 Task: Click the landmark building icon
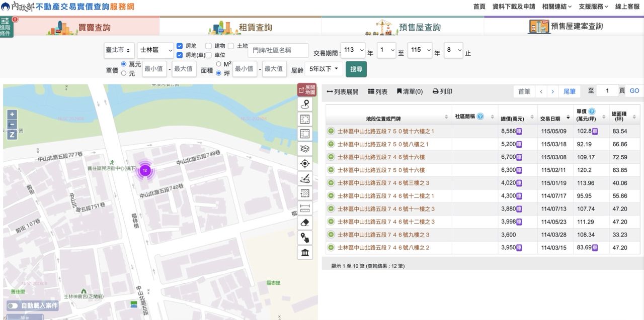(305, 253)
